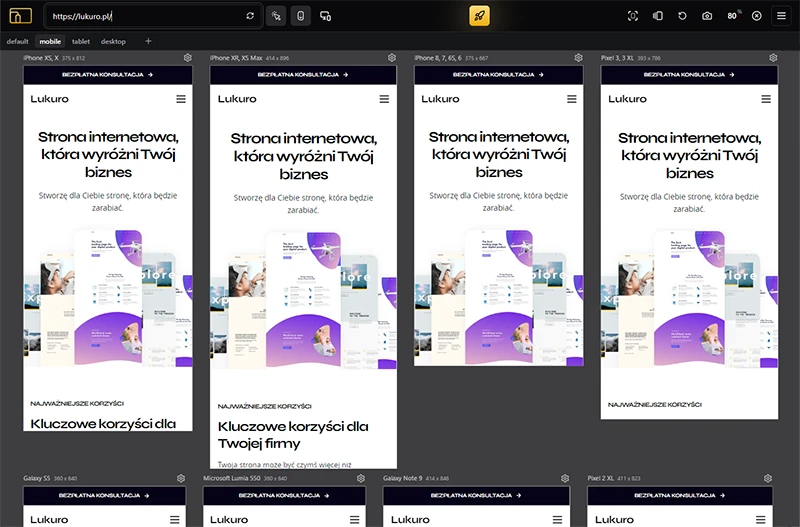Click Lukuro logo in iPhone 8 preview

tap(440, 99)
